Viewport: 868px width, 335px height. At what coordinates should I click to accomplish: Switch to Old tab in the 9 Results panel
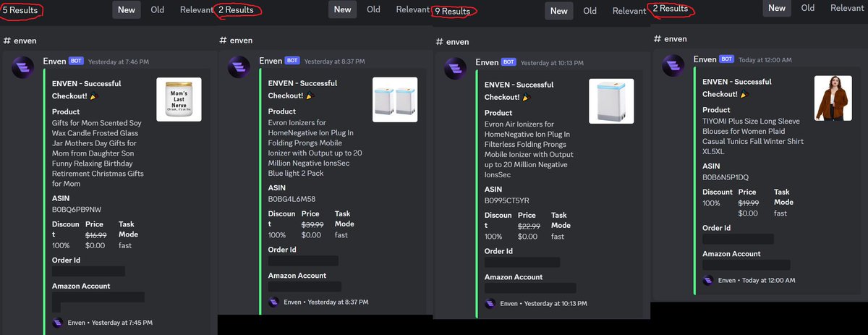point(590,11)
